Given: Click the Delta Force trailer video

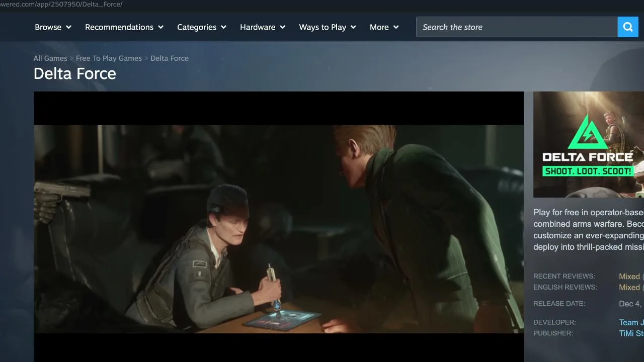Looking at the screenshot, I should (x=279, y=227).
